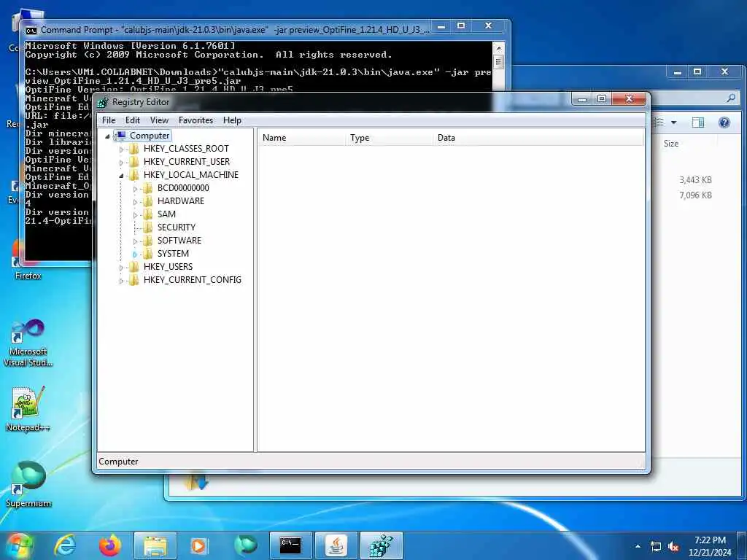
Task: Click the Size column header in Explorer
Action: click(671, 144)
